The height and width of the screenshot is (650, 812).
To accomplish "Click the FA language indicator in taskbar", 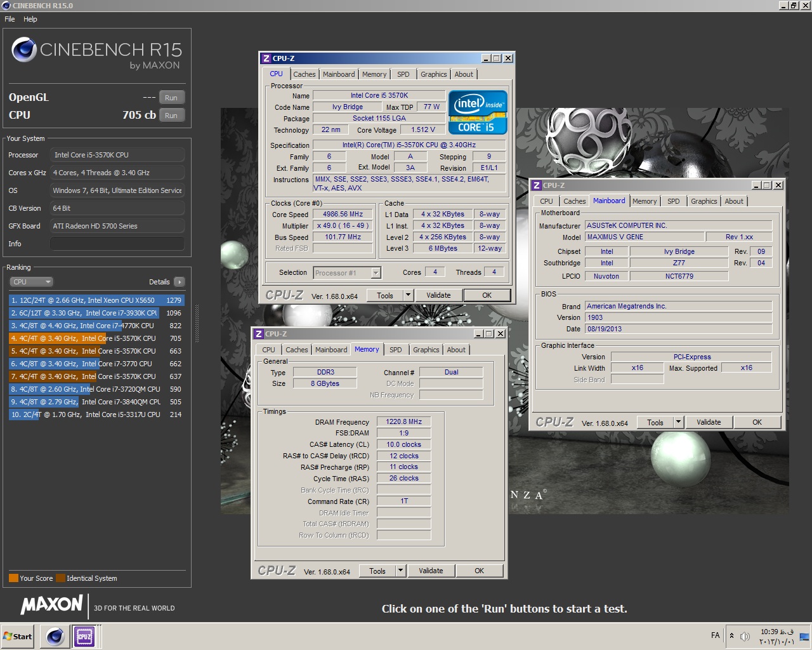I will tap(716, 635).
